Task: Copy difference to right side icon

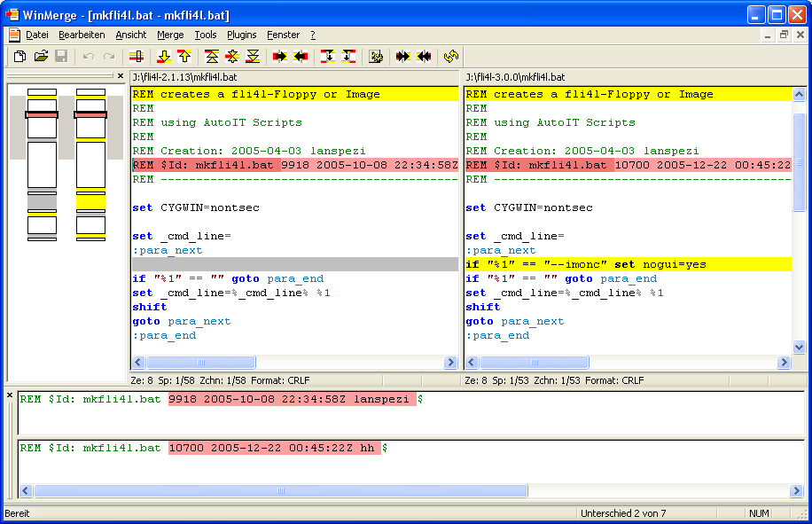Action: click(x=280, y=57)
